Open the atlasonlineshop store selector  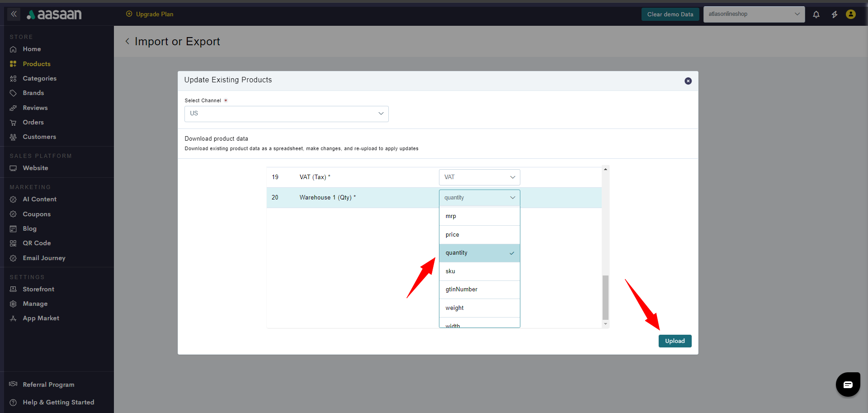pos(754,14)
